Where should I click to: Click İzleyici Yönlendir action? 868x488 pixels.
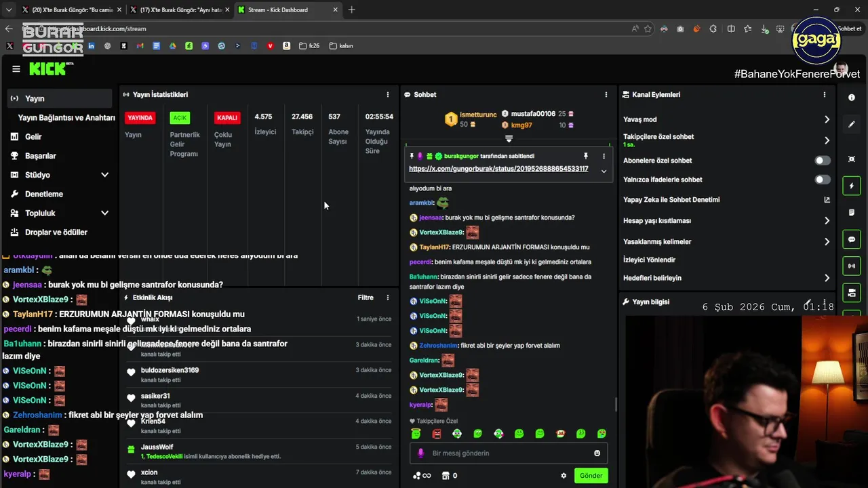pyautogui.click(x=649, y=260)
